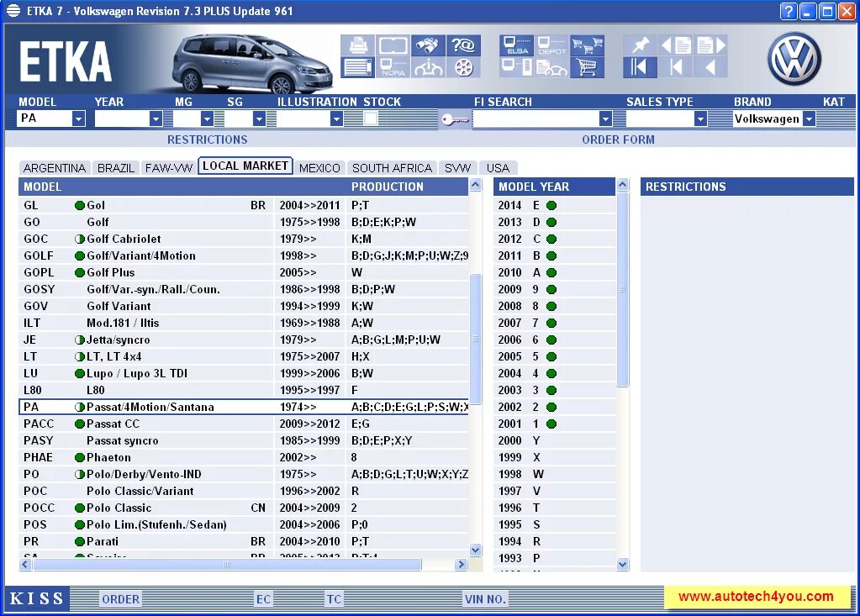Click the printer icon in the toolbar

358,45
